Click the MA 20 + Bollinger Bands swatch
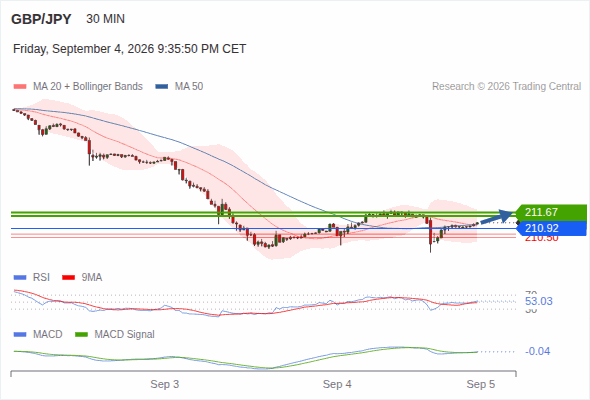The image size is (590, 400). click(20, 87)
